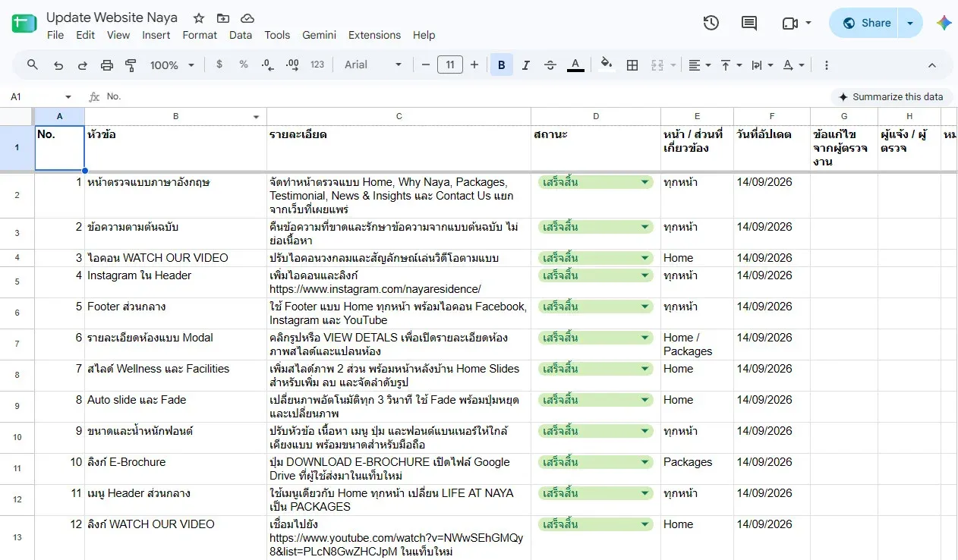Toggle strikethrough formatting
The image size is (958, 560).
point(550,65)
